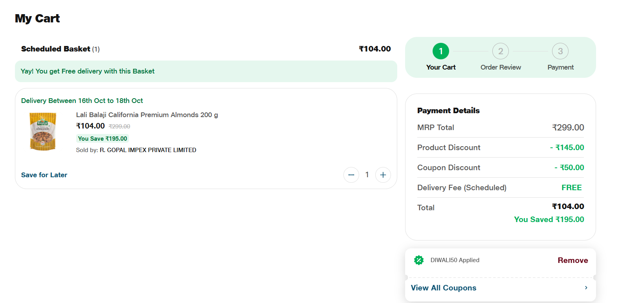Click step 1 Your Cart circle
The width and height of the screenshot is (644, 303).
point(441,51)
